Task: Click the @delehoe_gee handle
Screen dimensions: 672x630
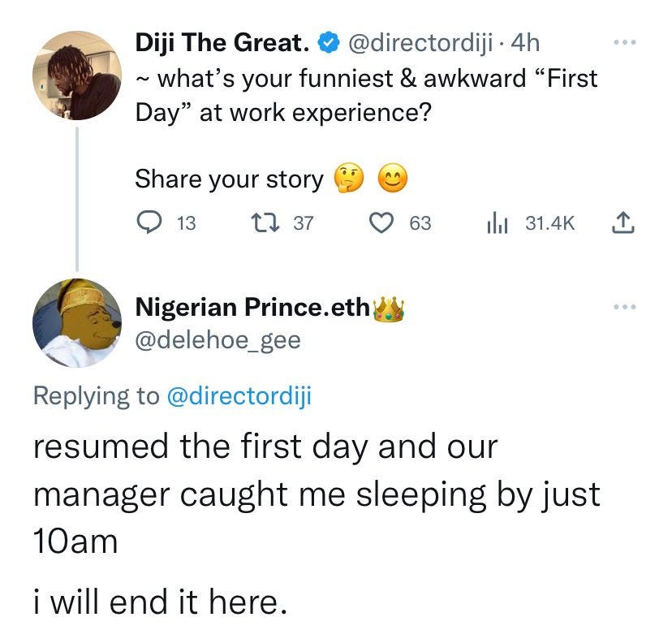Action: pos(217,339)
